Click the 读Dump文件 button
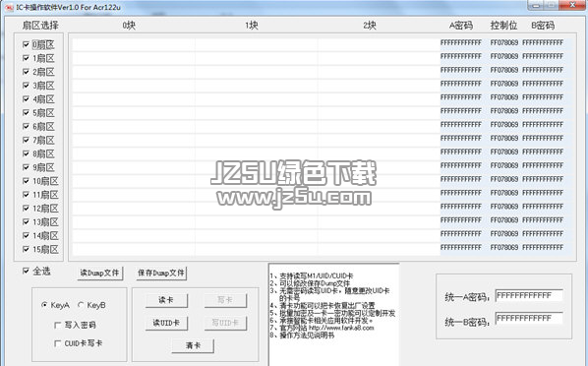The width and height of the screenshot is (588, 366). pyautogui.click(x=99, y=273)
